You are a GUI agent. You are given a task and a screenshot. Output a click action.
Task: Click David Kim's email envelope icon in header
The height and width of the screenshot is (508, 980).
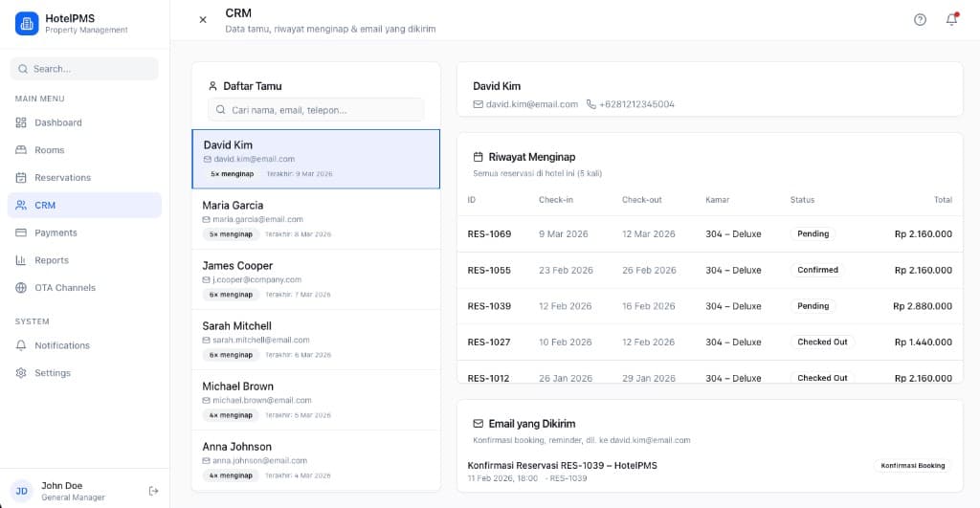point(479,104)
